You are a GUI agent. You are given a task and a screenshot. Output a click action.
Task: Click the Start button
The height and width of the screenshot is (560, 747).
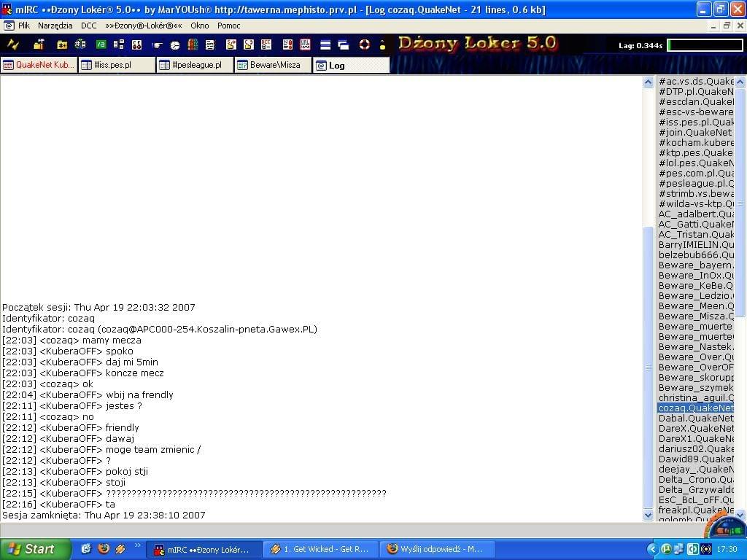pyautogui.click(x=35, y=549)
